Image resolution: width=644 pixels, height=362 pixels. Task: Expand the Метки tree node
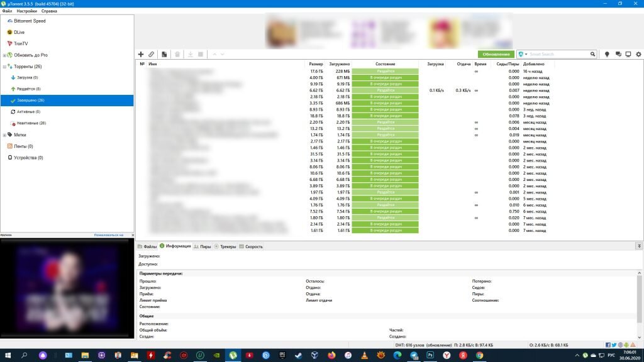pyautogui.click(x=4, y=134)
